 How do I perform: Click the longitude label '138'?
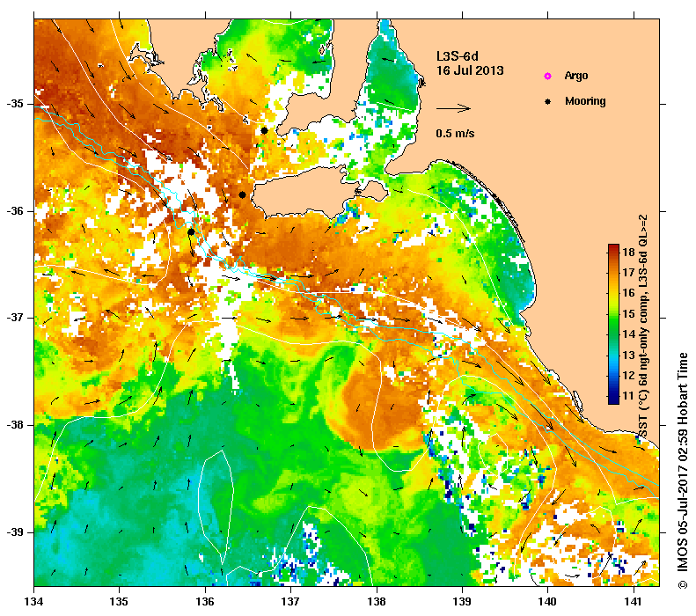(x=377, y=602)
